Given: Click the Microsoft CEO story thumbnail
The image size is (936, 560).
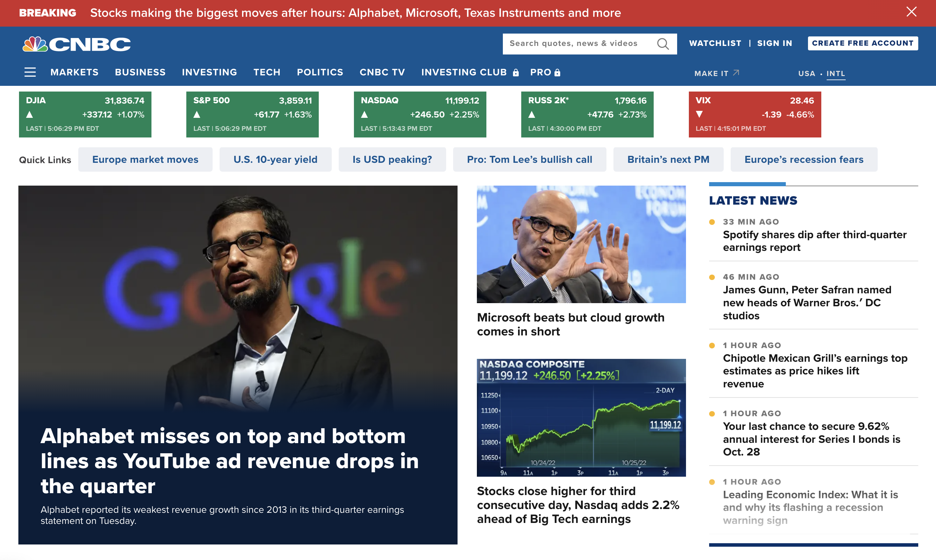Looking at the screenshot, I should 581,244.
